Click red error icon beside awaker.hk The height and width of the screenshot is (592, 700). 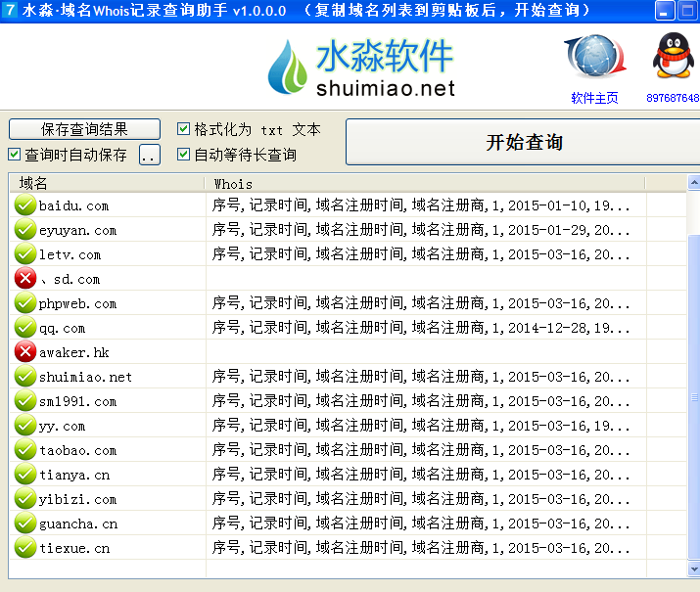pyautogui.click(x=25, y=351)
